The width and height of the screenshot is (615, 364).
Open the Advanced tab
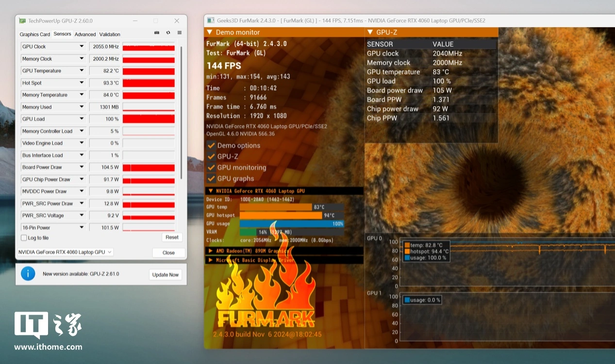point(85,34)
